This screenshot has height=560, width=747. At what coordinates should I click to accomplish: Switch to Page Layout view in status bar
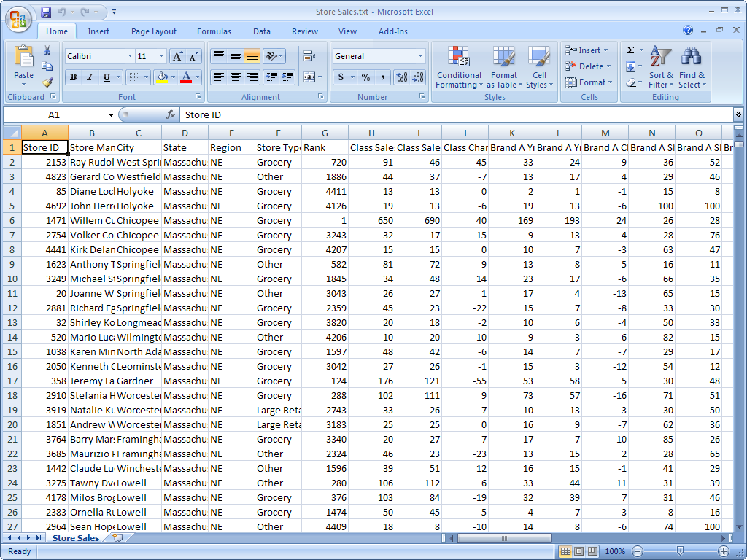[x=578, y=551]
